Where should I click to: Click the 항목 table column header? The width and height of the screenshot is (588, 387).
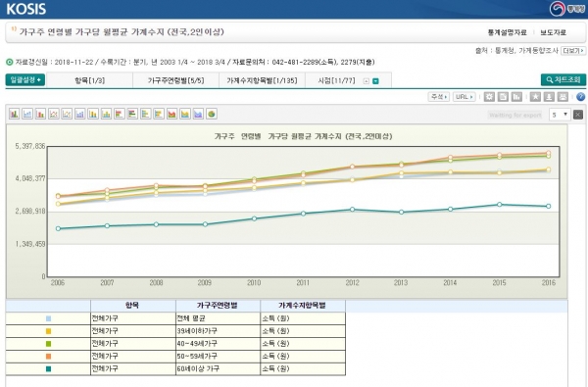click(x=132, y=306)
